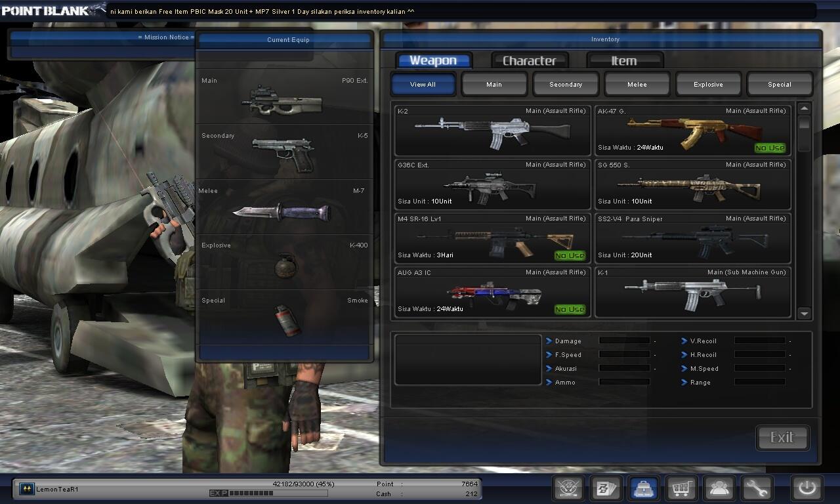The image size is (840, 504).
Task: Filter weapons by Explosive
Action: click(x=709, y=84)
